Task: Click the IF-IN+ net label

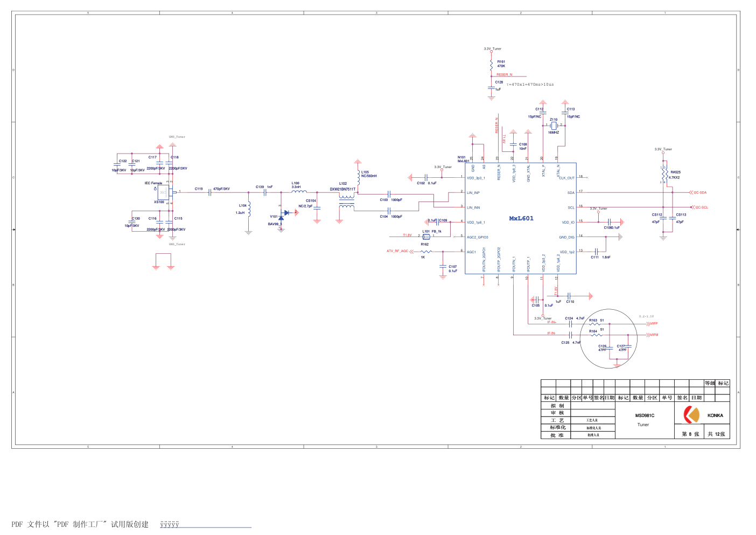Action: (551, 322)
